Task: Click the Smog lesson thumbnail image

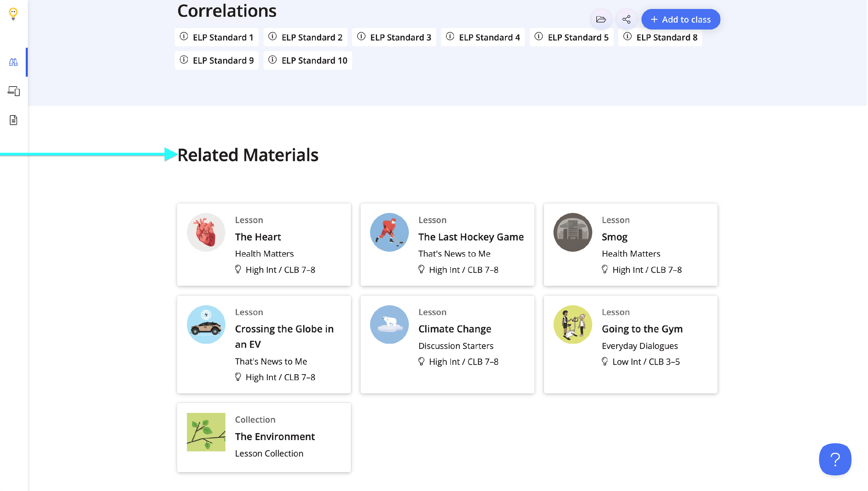Action: (x=573, y=232)
